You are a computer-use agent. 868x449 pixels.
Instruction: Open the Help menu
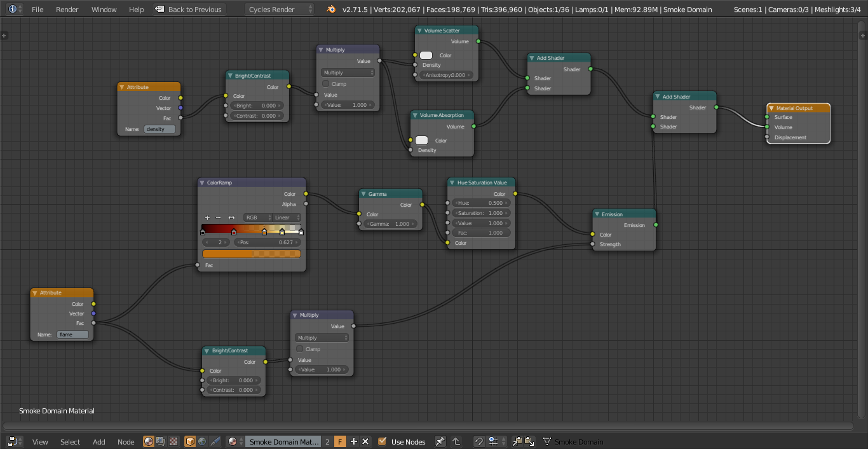tap(137, 10)
